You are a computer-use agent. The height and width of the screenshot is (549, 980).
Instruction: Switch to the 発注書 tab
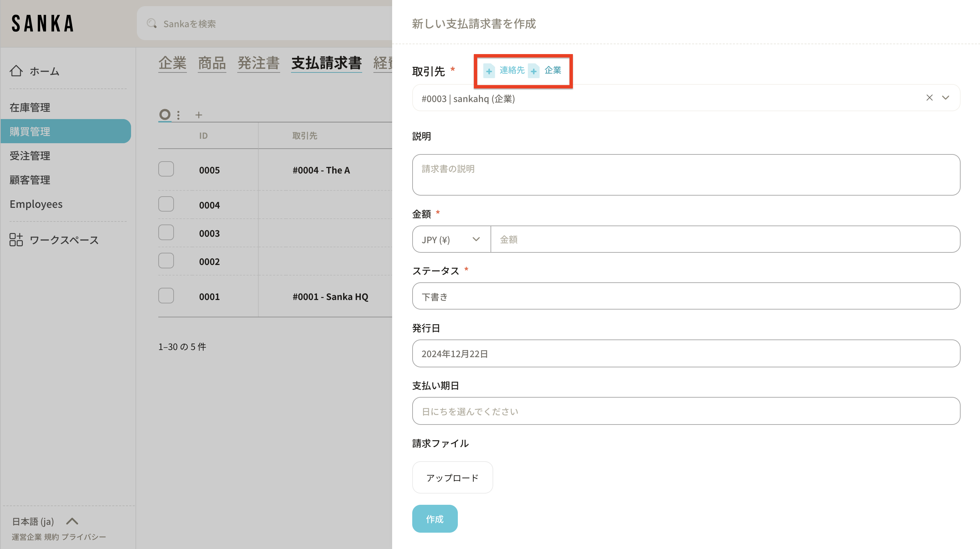click(x=258, y=63)
